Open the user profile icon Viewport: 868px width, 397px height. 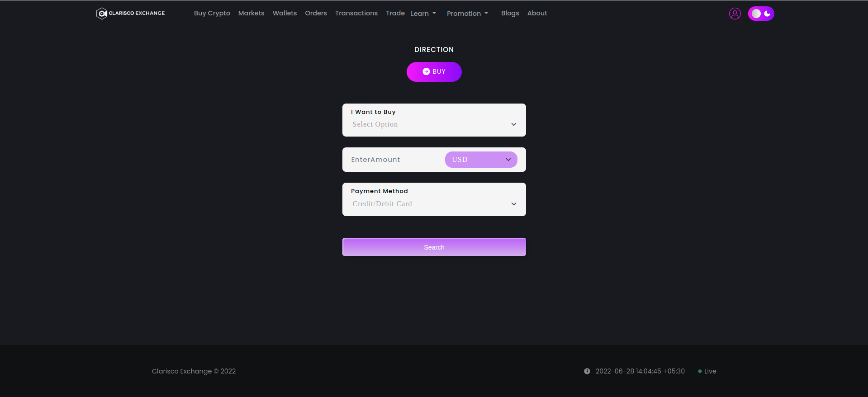[x=735, y=14]
